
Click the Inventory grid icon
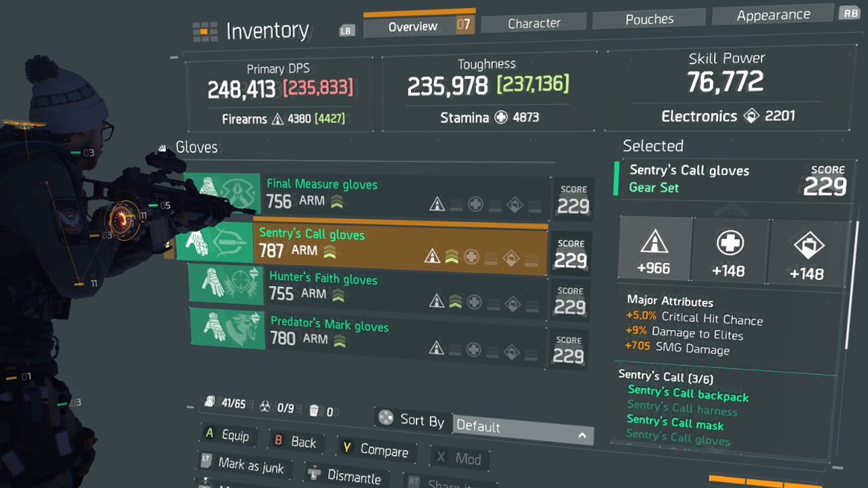(205, 32)
